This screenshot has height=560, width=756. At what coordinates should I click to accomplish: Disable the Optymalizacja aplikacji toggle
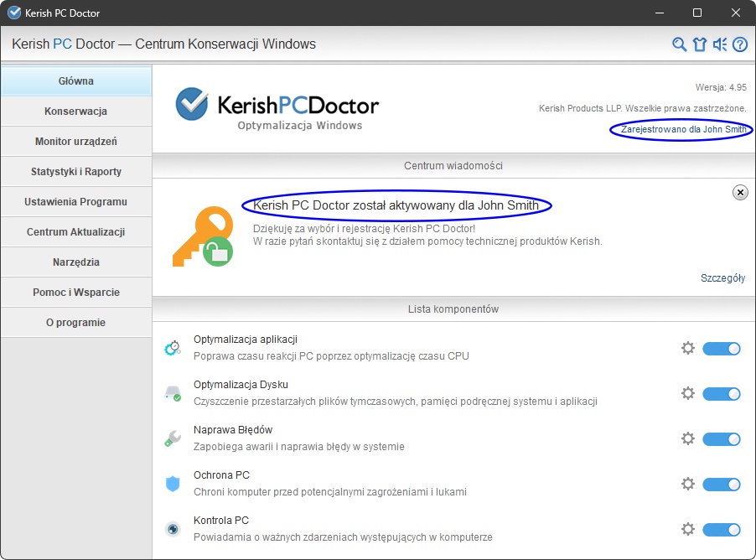[721, 348]
